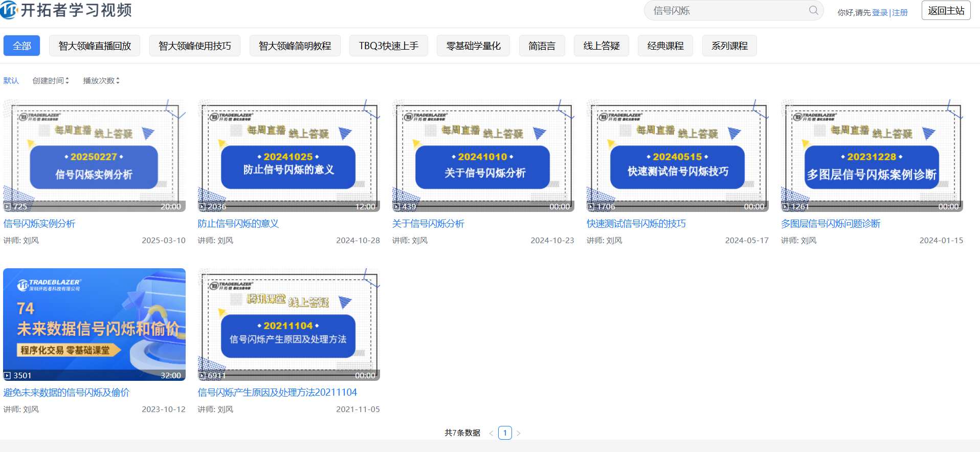Image resolution: width=980 pixels, height=452 pixels.
Task: Click the 开拓者 logo icon
Action: 9,10
